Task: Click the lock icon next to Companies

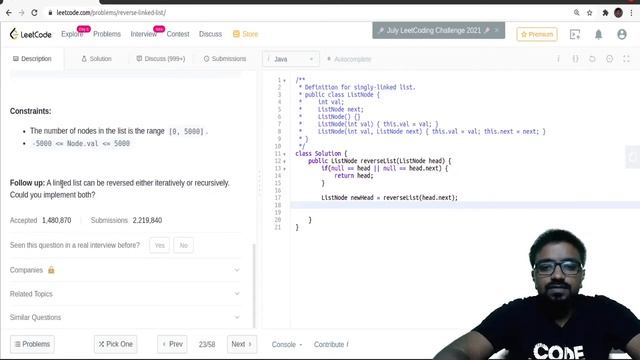Action: pyautogui.click(x=51, y=270)
